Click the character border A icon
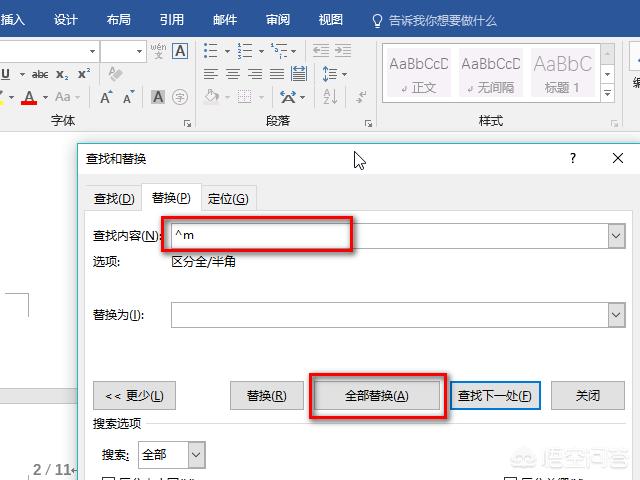This screenshot has height=480, width=640. point(180,51)
